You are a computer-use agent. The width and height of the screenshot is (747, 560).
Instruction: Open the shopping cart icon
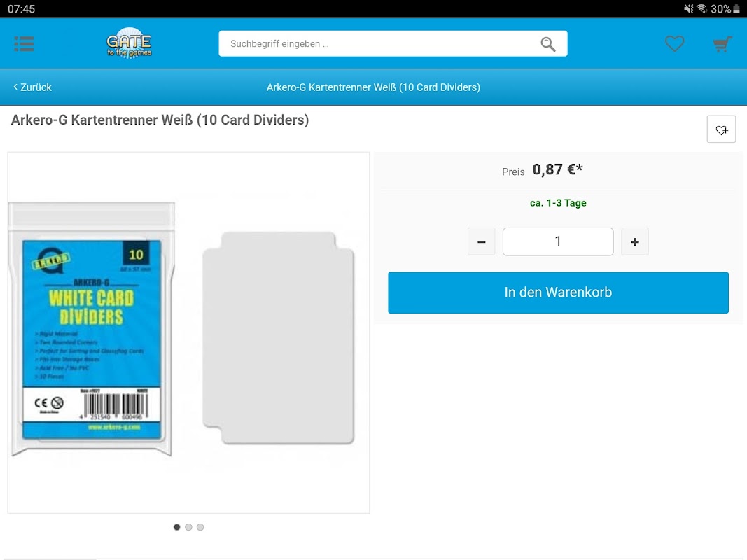(x=722, y=44)
